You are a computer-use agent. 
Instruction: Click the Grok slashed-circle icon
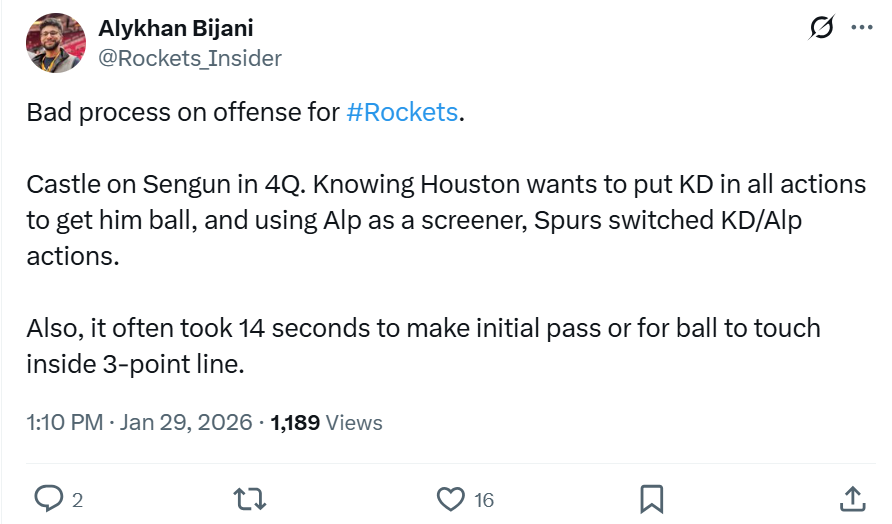tap(821, 28)
